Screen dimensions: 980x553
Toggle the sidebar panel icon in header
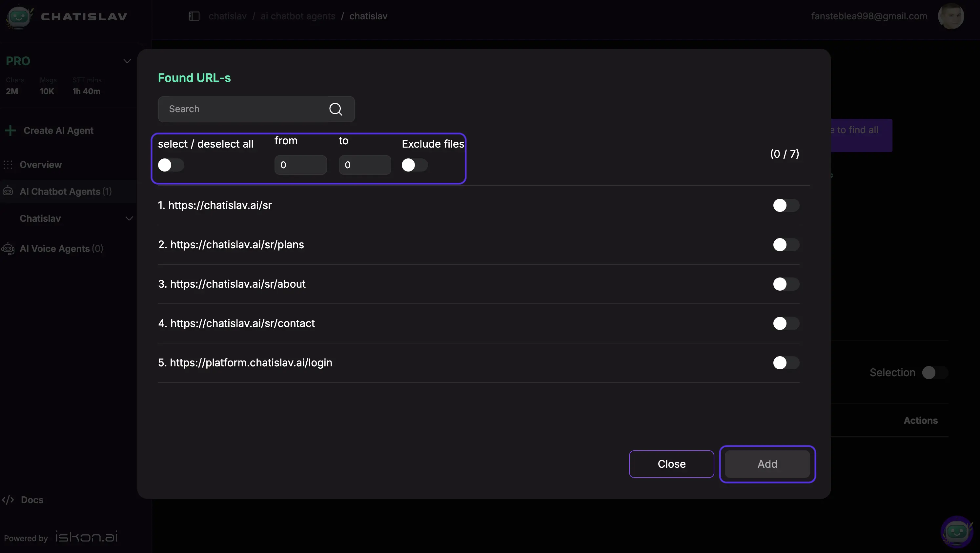[194, 16]
